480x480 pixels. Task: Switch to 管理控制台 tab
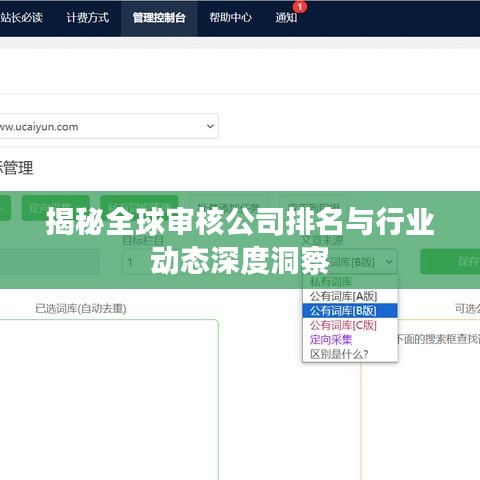tap(159, 18)
